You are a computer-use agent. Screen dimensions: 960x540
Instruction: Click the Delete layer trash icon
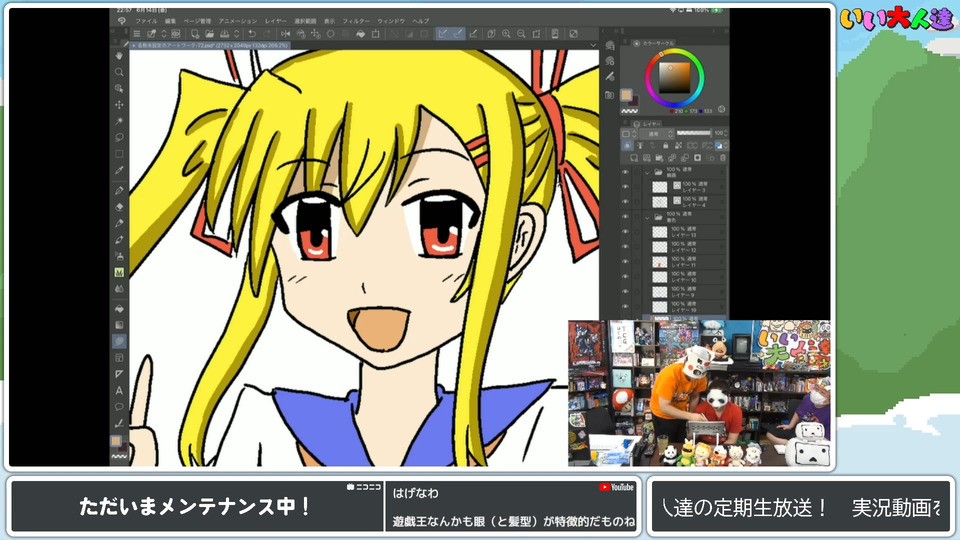click(x=722, y=158)
